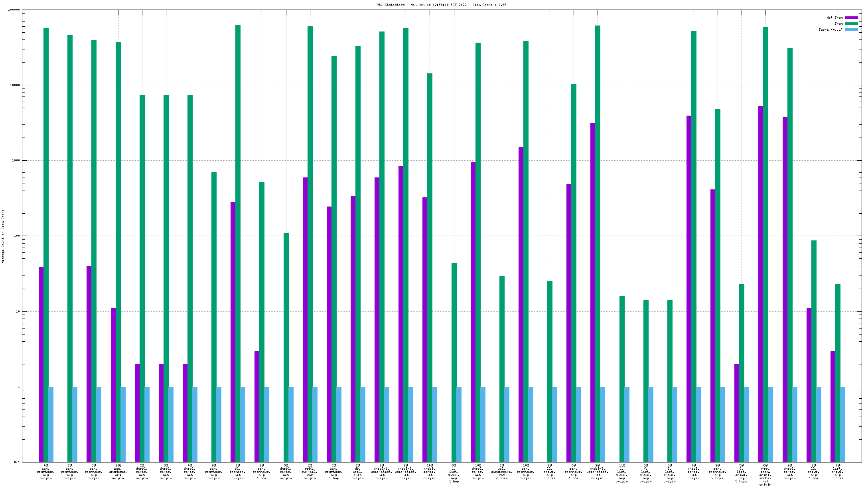868x488 pixels.
Task: Click the dnsbl-3.uceprotect.net origin label
Action: click(x=598, y=472)
